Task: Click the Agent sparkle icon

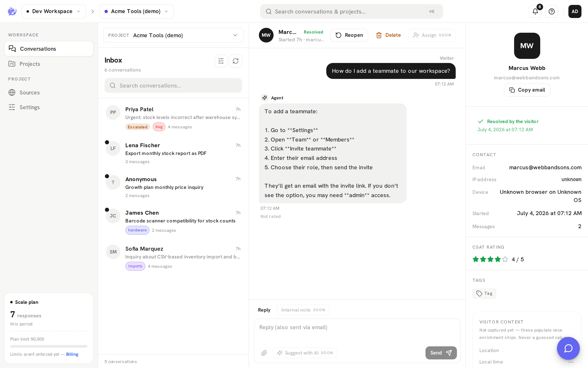Action: 265,98
